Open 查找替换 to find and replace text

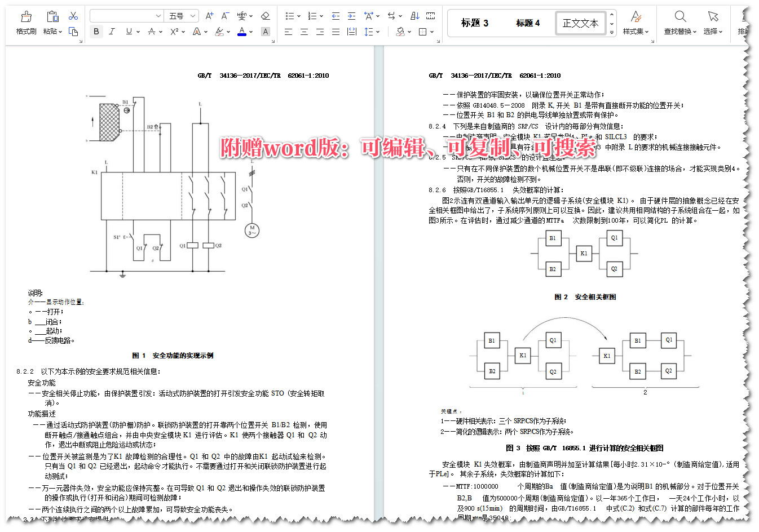(x=678, y=23)
